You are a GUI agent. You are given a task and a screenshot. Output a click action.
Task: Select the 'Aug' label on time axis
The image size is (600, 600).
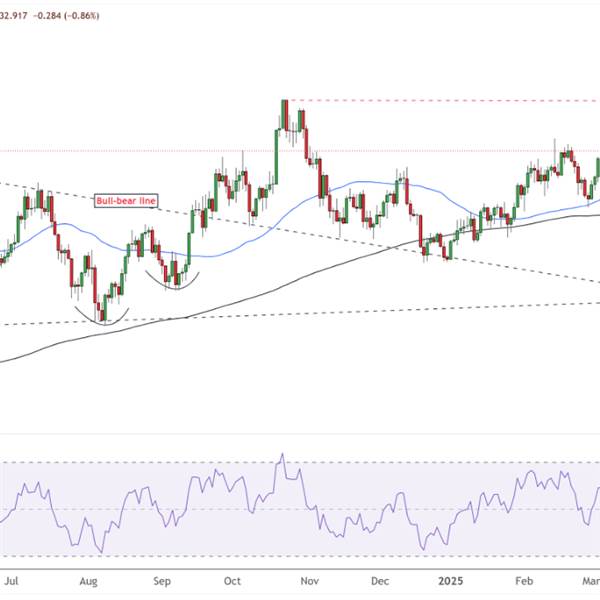point(88,581)
